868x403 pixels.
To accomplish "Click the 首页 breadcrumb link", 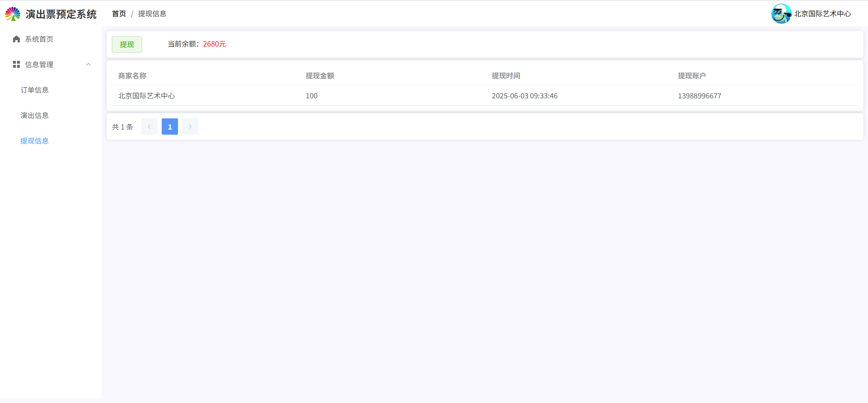I will 119,14.
